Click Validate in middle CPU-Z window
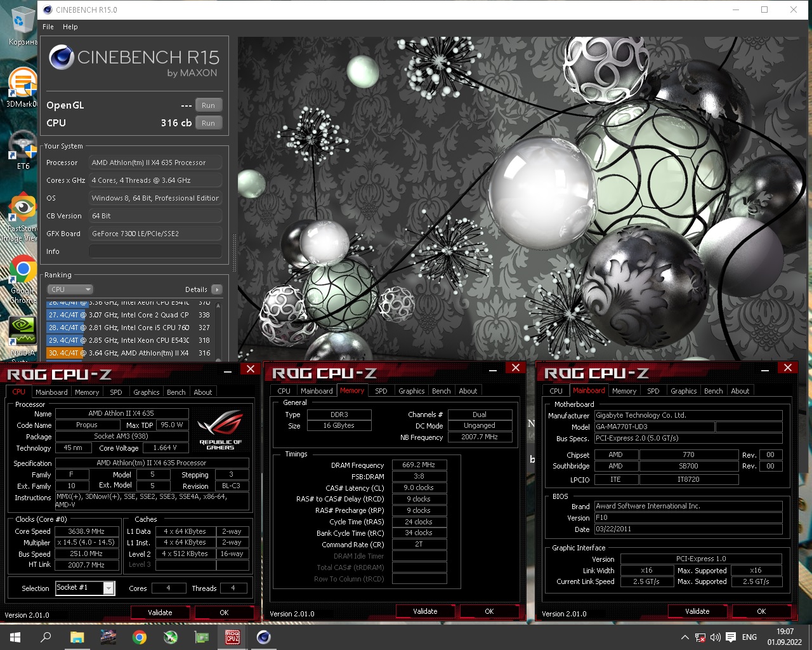Viewport: 812px width, 650px height. pos(425,611)
